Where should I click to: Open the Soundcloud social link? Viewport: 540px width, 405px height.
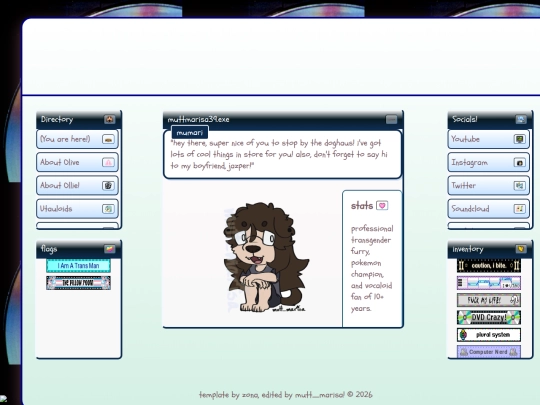[x=489, y=209]
